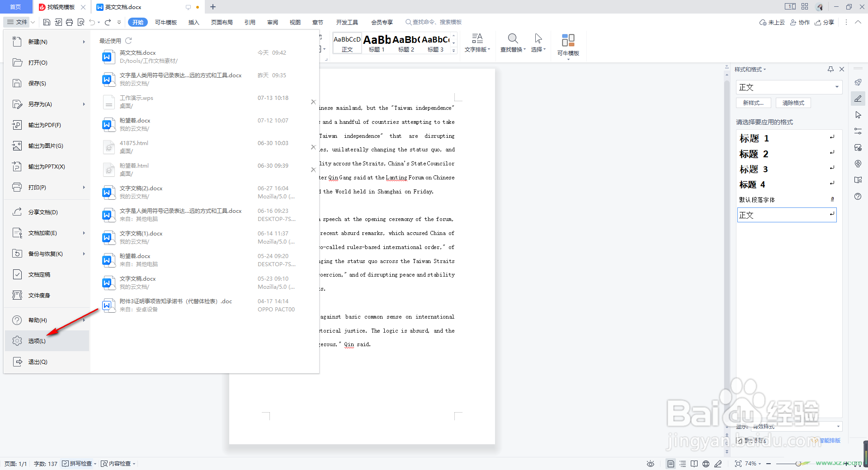
Task: Click the Export to PDF toolbar icon
Action: (58, 22)
